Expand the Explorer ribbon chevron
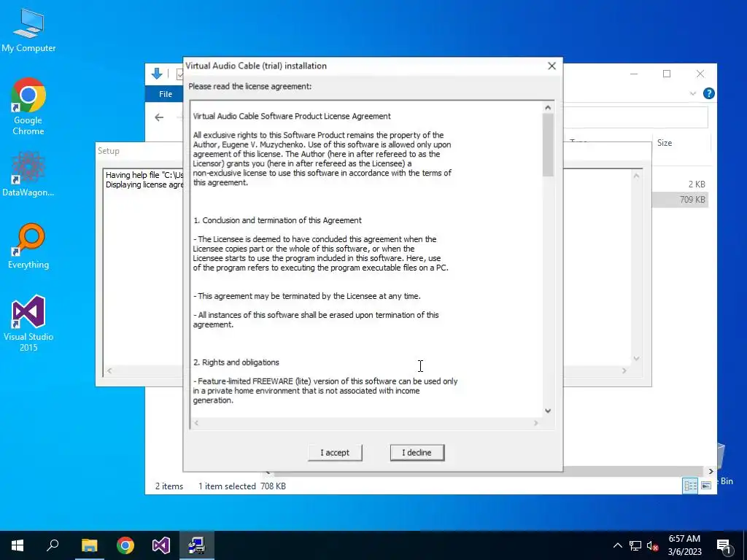This screenshot has height=560, width=747. (x=693, y=94)
